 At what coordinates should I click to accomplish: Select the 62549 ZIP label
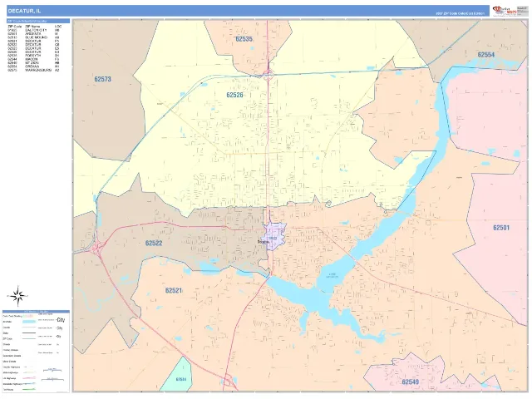(x=410, y=382)
